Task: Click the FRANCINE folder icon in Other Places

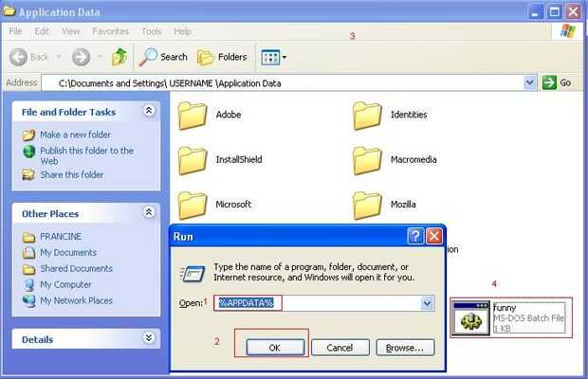Action: click(28, 237)
